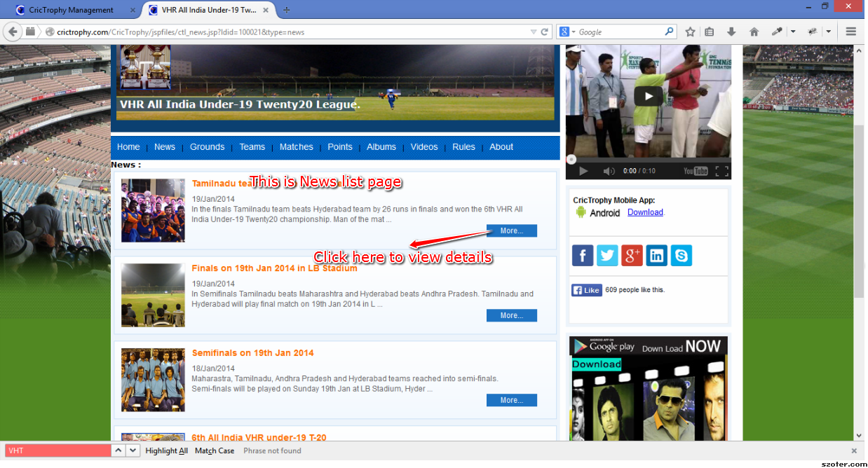The width and height of the screenshot is (868, 468).
Task: Open the browser Downloads arrow icon
Action: coord(731,32)
